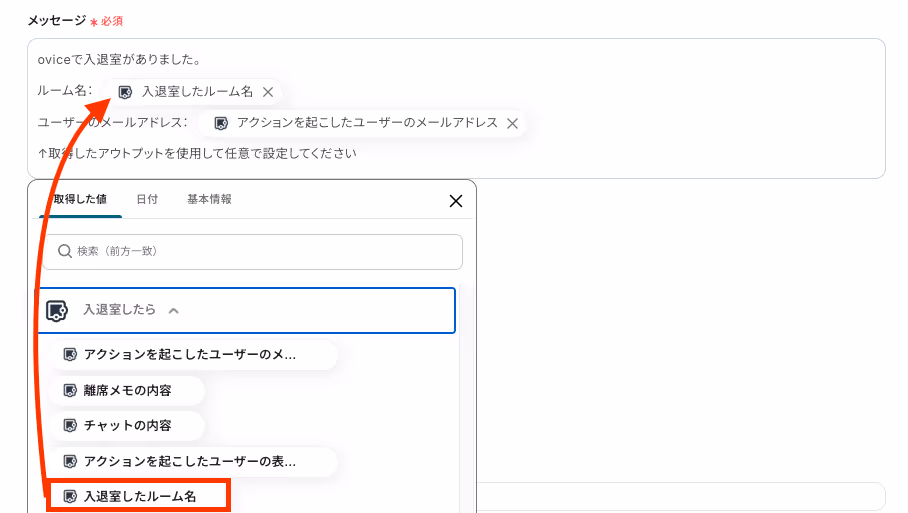Click the メッセージ field label

[x=57, y=21]
